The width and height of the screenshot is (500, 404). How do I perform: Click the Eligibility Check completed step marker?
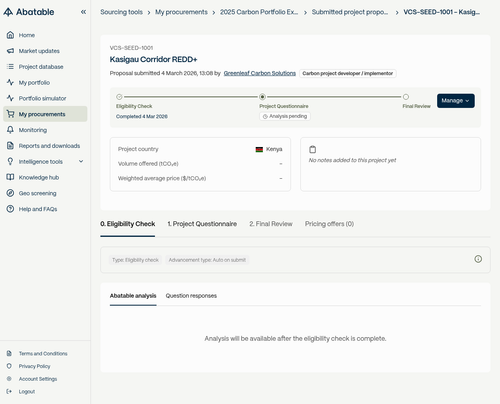pos(119,97)
